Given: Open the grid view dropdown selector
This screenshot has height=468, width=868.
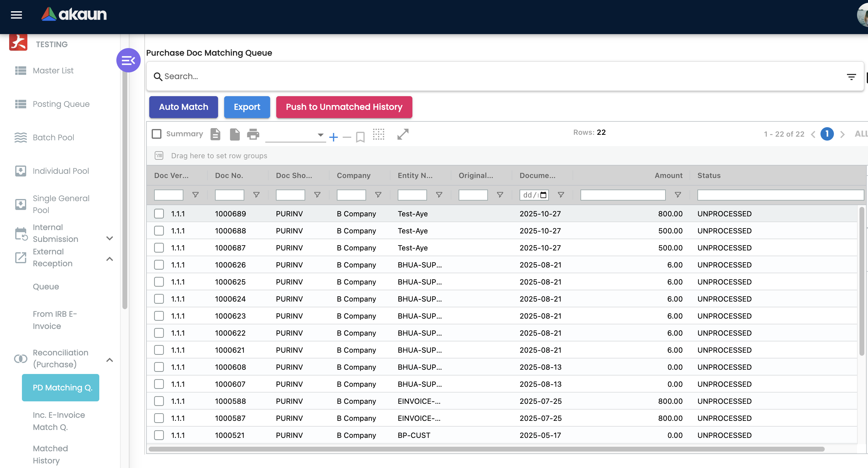Looking at the screenshot, I should click(x=295, y=135).
